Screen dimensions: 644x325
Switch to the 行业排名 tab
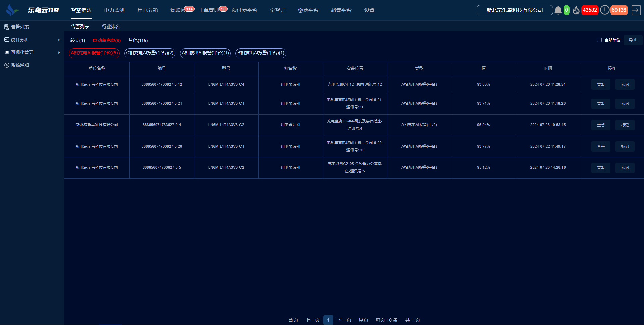pos(111,26)
